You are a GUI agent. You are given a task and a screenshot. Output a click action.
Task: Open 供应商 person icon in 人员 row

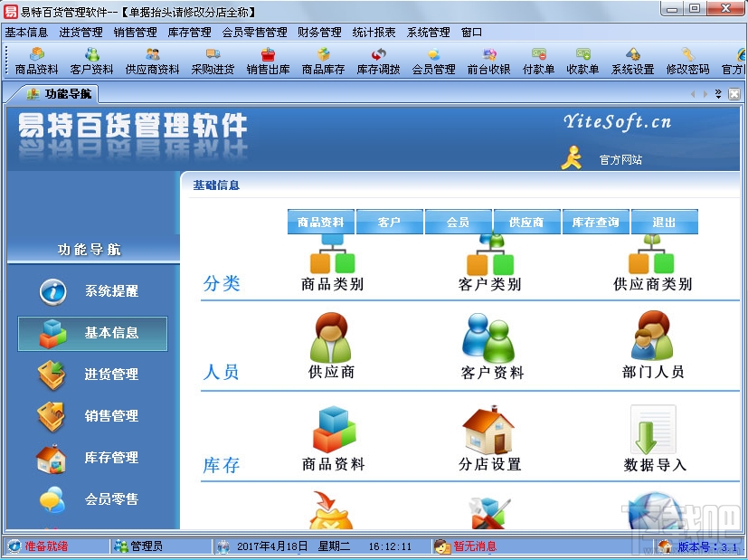(331, 337)
